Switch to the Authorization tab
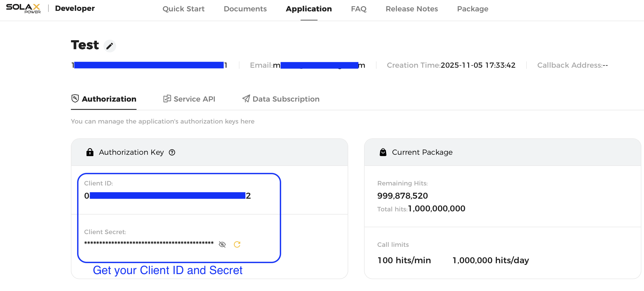The width and height of the screenshot is (644, 291). pos(104,99)
